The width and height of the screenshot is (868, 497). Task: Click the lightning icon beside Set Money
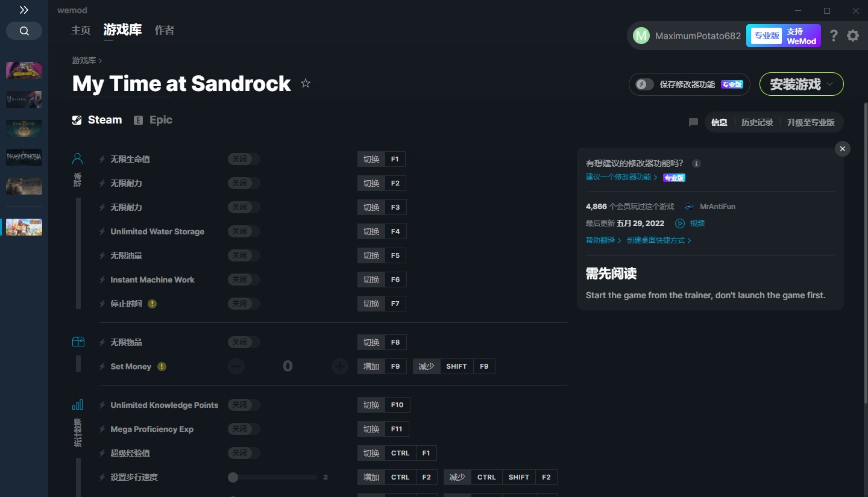(x=102, y=366)
